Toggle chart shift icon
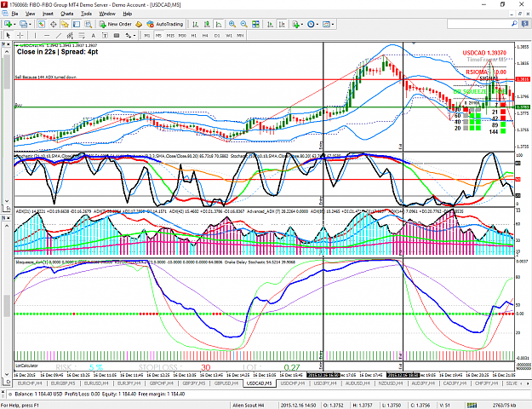The height and width of the screenshot is (409, 532). pyautogui.click(x=282, y=24)
